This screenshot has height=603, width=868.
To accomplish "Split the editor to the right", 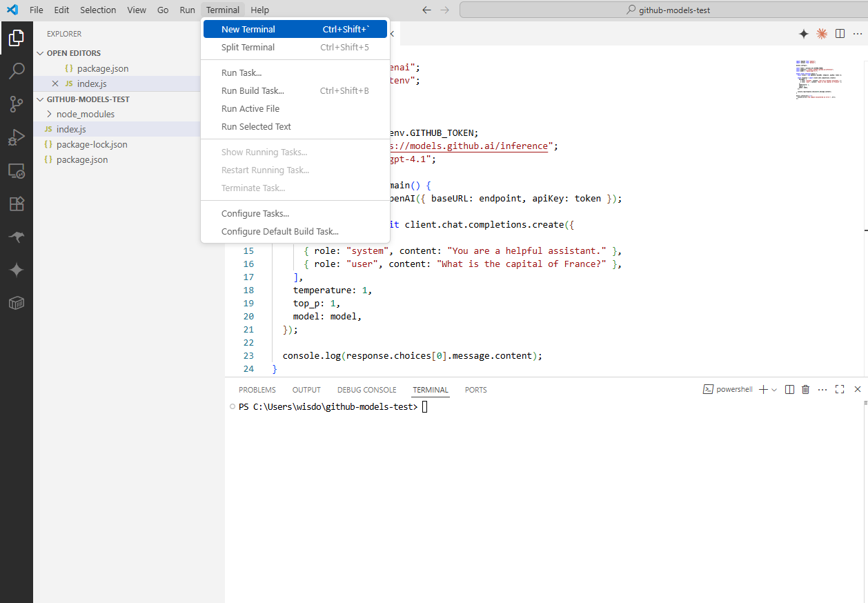I will click(x=840, y=34).
